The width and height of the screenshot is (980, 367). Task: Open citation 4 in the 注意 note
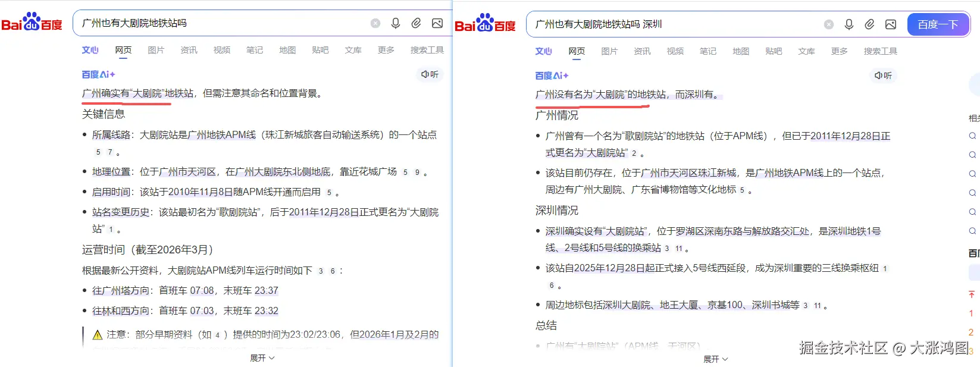click(x=217, y=335)
